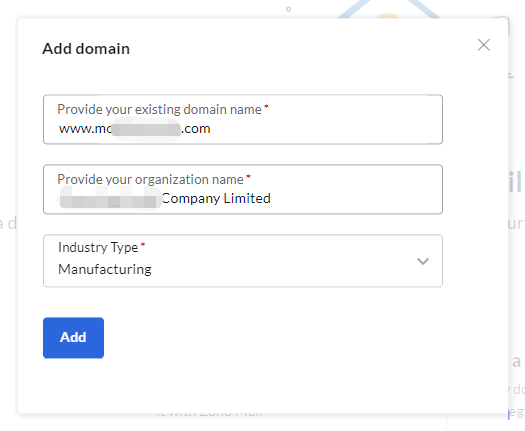Image resolution: width=525 pixels, height=431 pixels.
Task: Focus the organization name input box
Action: (x=243, y=189)
